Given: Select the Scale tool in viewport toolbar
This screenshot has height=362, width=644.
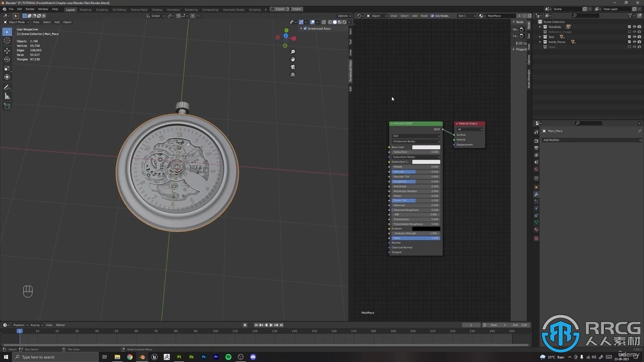Looking at the screenshot, I should [7, 68].
